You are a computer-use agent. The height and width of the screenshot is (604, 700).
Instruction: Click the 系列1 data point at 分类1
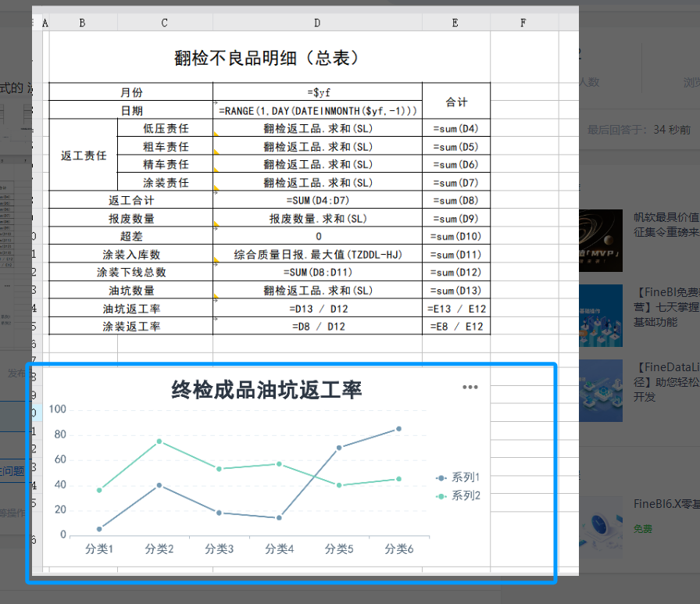[99, 529]
